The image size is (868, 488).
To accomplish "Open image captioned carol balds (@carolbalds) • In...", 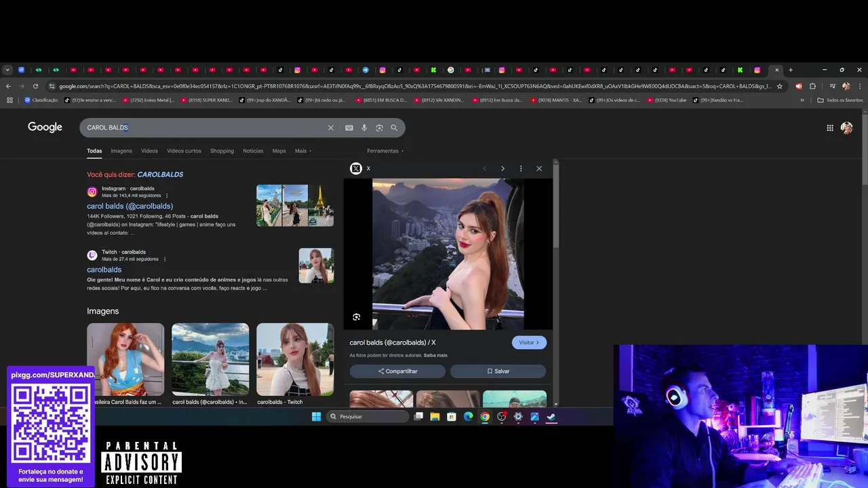I will click(x=210, y=359).
